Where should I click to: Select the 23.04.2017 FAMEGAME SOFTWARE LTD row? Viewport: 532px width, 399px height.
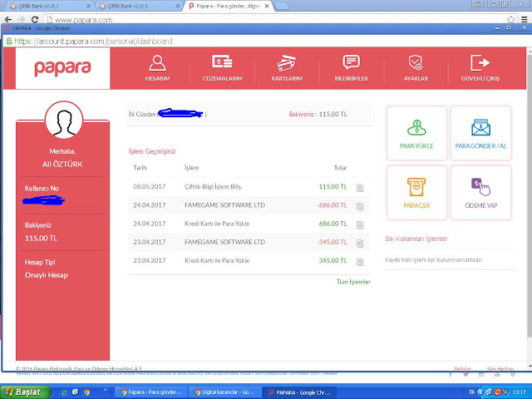(x=249, y=242)
